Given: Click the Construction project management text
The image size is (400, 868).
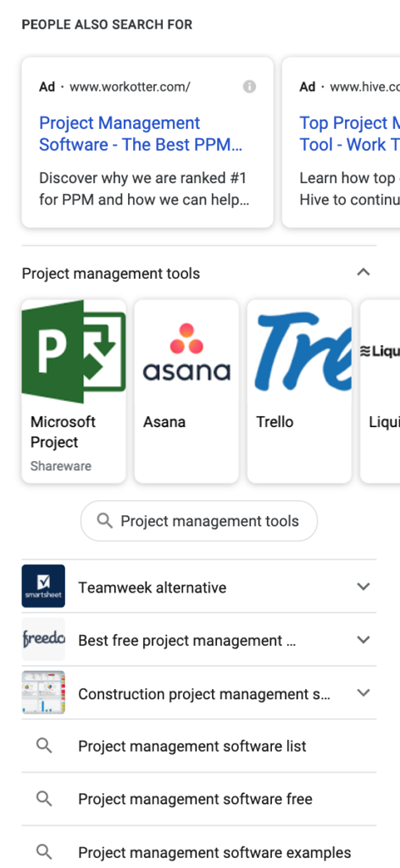Looking at the screenshot, I should click(204, 694).
